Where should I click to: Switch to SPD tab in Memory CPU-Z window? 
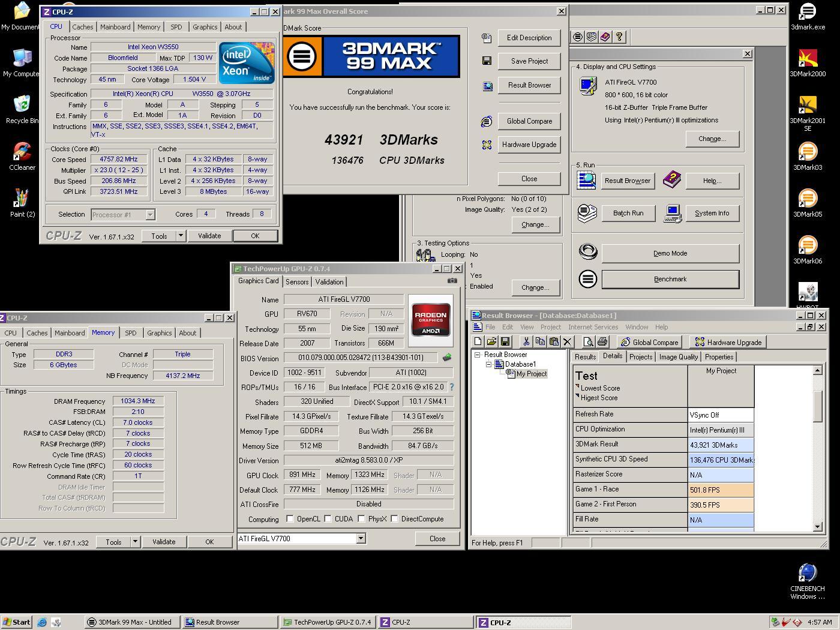tap(130, 333)
